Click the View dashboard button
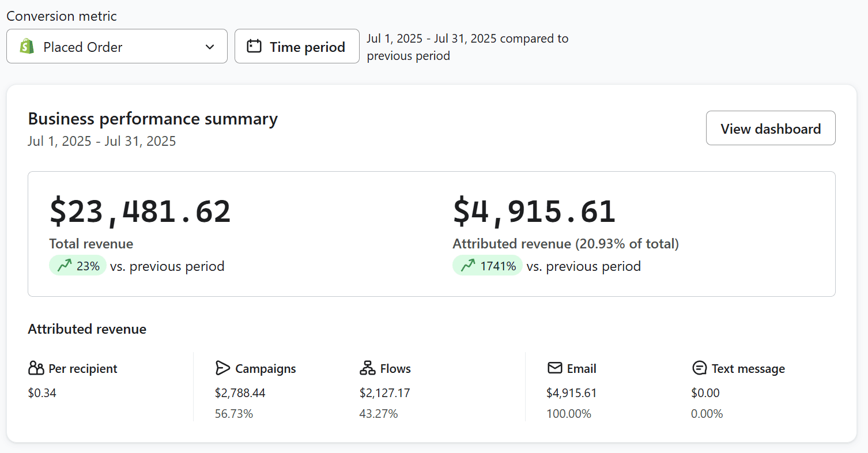868x453 pixels. click(x=771, y=128)
